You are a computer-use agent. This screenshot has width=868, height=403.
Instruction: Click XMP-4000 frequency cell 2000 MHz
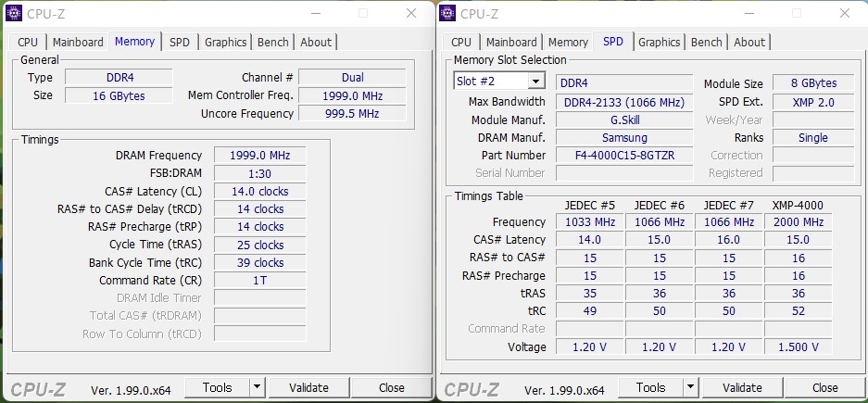798,222
